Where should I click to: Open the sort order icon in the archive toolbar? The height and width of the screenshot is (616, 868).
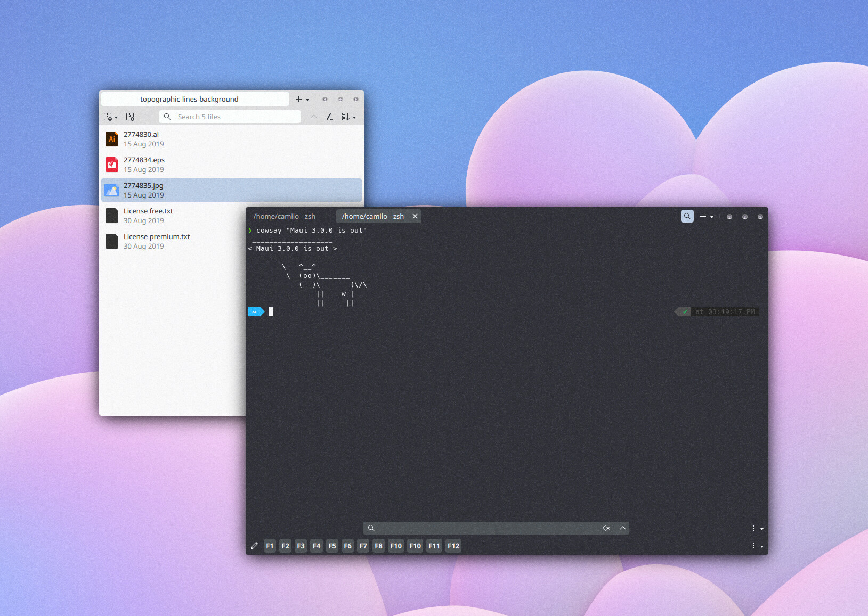pyautogui.click(x=345, y=117)
